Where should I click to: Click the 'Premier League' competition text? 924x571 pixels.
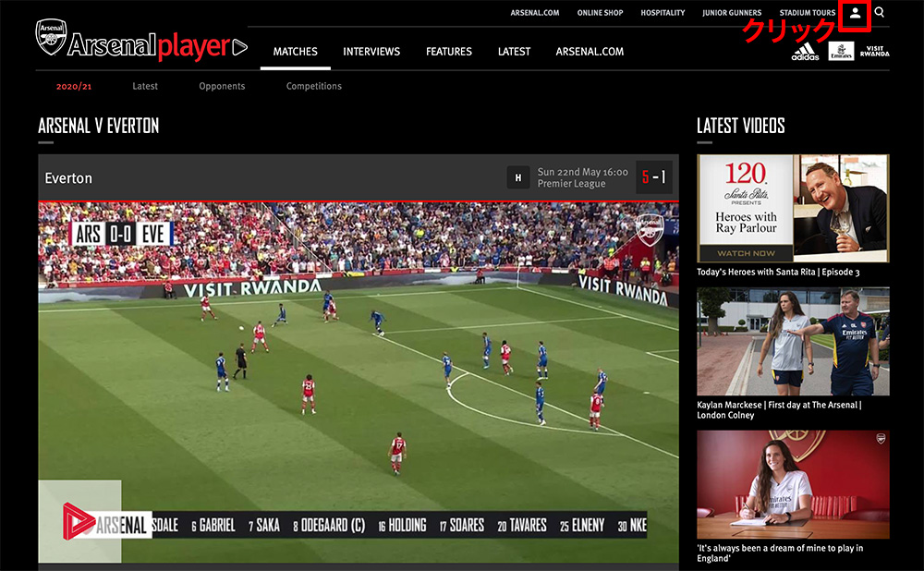[571, 183]
